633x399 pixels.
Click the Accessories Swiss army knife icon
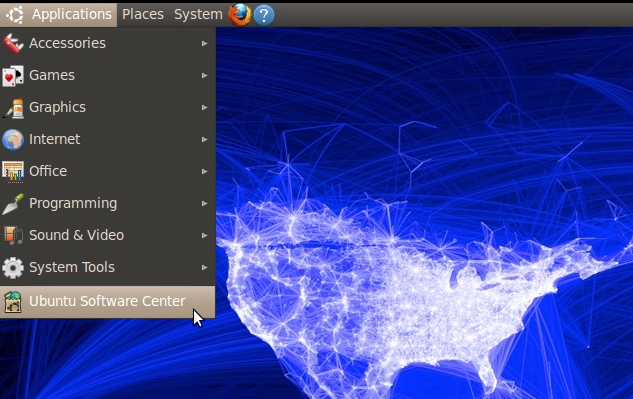pyautogui.click(x=13, y=43)
